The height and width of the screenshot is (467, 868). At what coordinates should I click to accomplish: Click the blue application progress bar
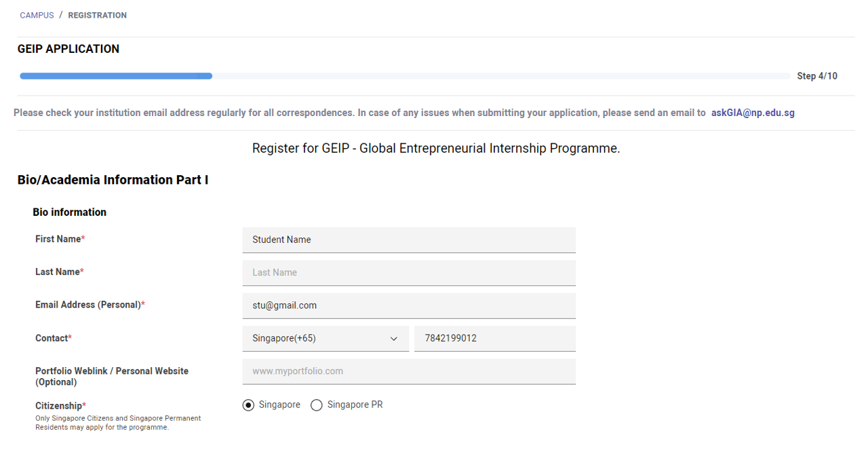click(x=116, y=76)
